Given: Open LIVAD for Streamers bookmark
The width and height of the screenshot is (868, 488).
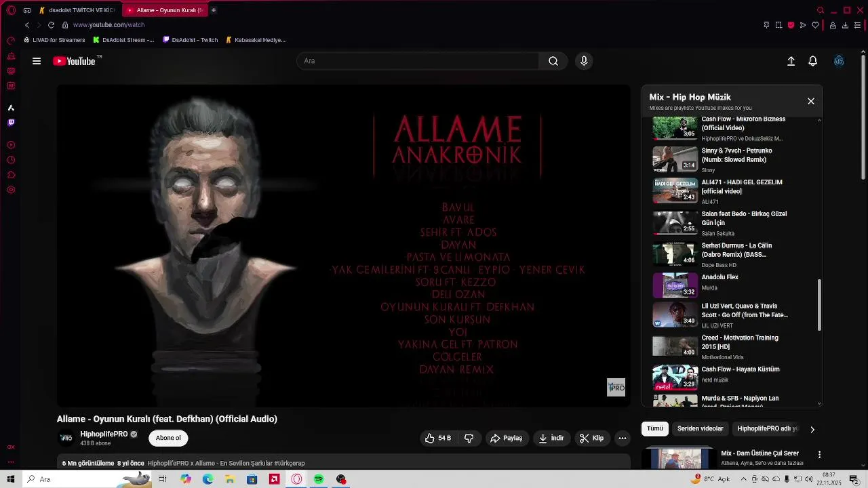Looking at the screenshot, I should pos(54,40).
